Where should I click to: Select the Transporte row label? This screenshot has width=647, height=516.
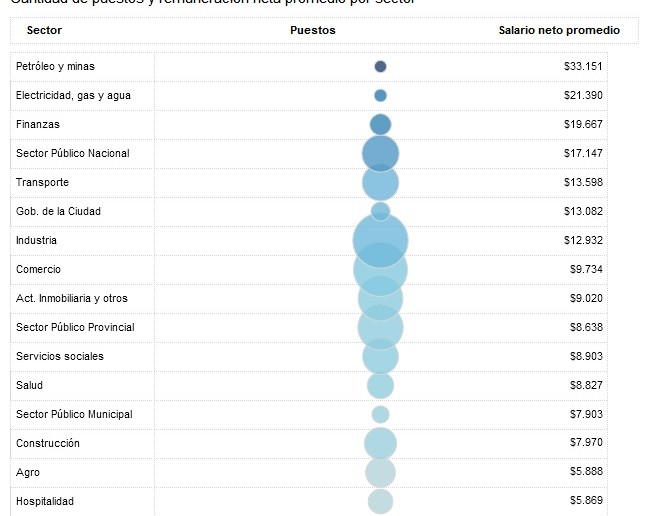[43, 182]
